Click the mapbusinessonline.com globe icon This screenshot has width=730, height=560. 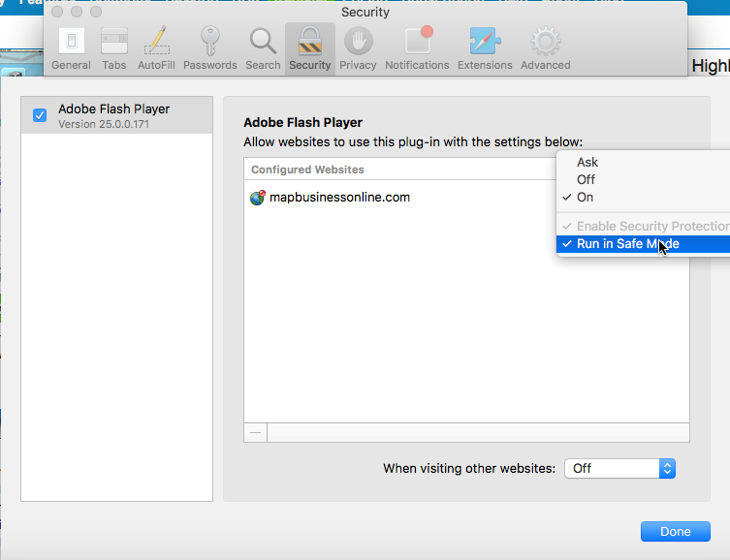point(258,198)
